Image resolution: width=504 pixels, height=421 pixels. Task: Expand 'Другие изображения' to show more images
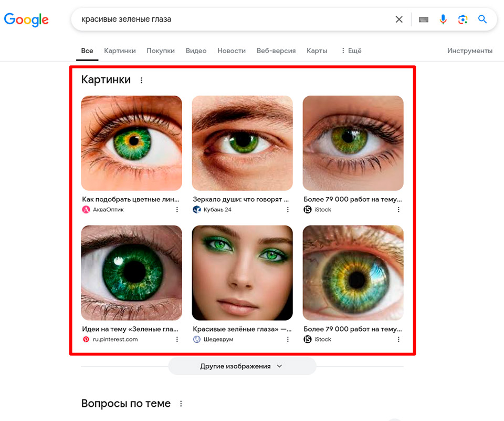242,366
